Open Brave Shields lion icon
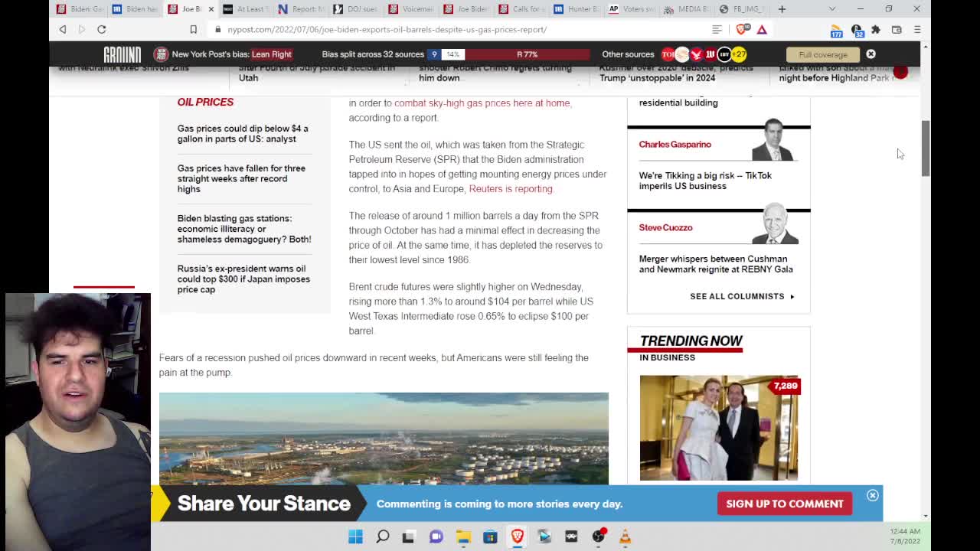 (741, 29)
